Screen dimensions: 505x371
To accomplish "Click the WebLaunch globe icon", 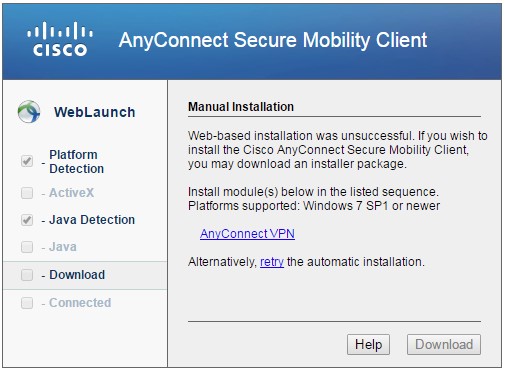I will click(29, 112).
